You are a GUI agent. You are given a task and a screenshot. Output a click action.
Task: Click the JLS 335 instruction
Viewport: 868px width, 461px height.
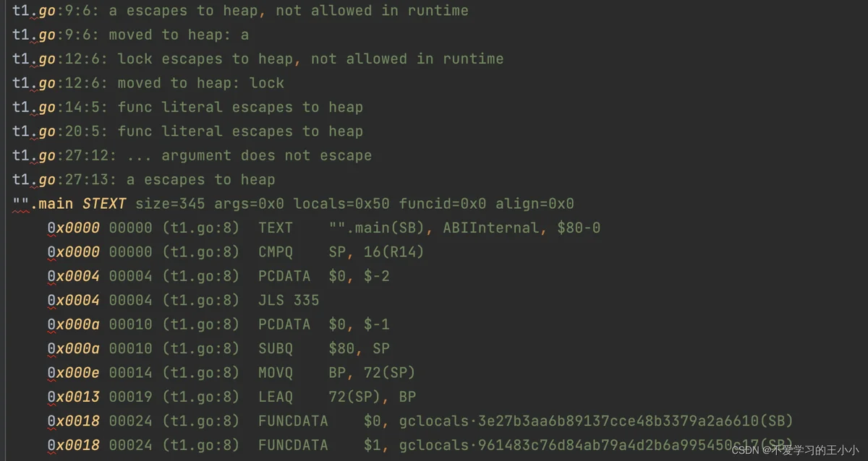point(183,300)
